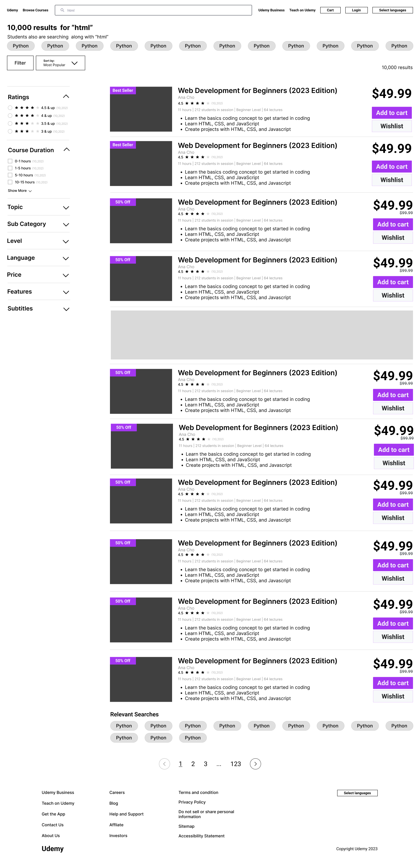
Task: Select the 4.5 & up rating option
Action: pos(10,108)
